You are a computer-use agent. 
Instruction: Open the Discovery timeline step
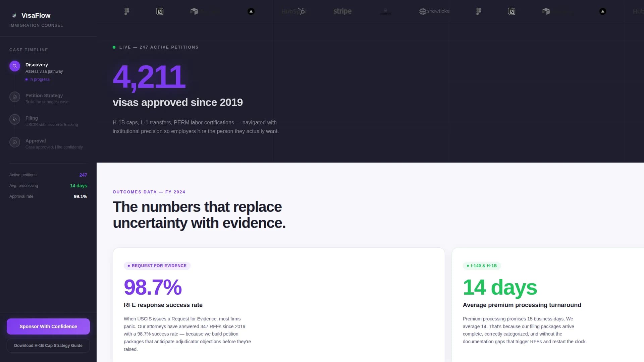coord(48,72)
